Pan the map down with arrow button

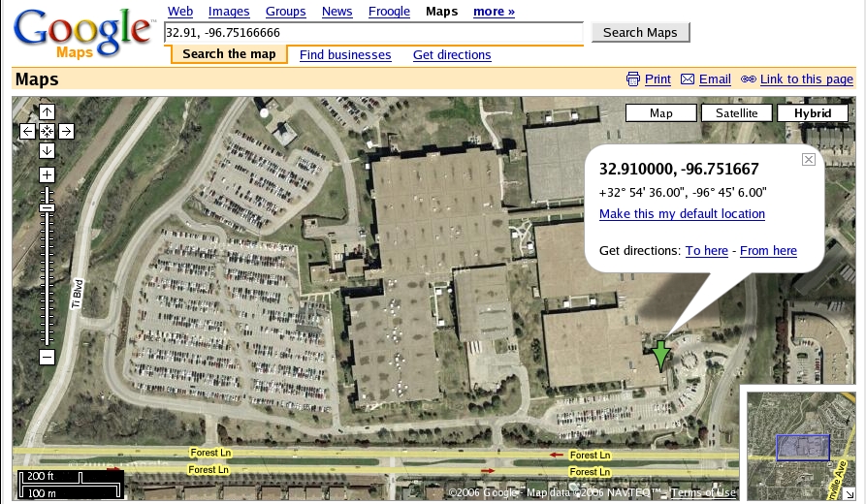click(47, 150)
